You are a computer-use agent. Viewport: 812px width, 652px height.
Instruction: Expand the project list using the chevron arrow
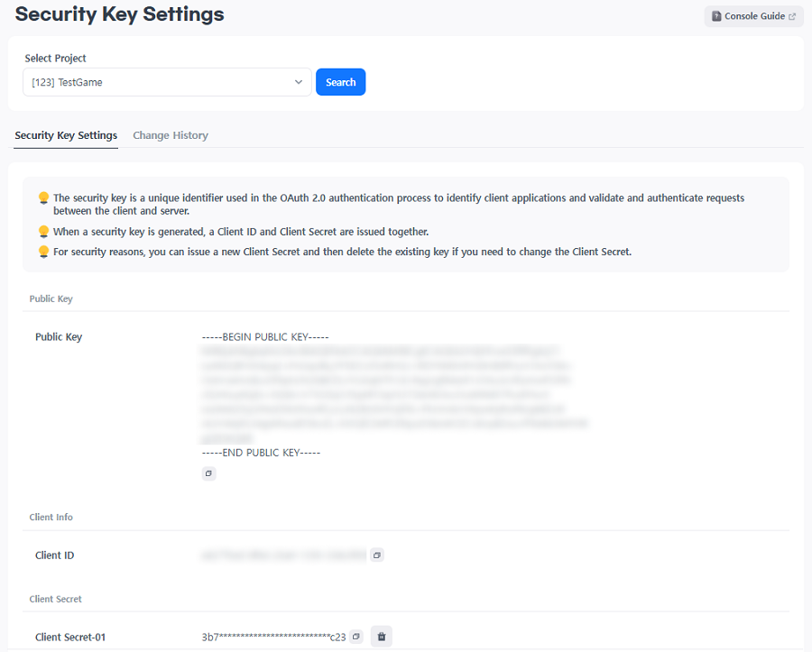click(299, 82)
